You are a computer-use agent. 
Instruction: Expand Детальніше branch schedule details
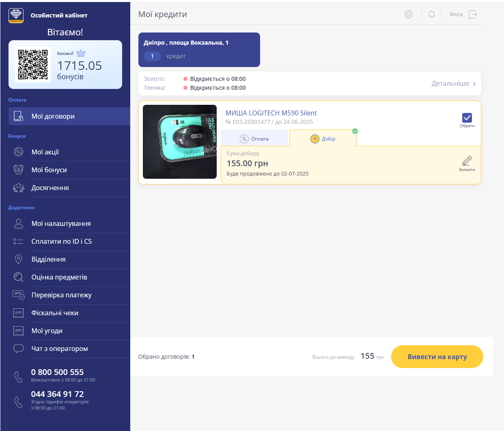point(453,83)
